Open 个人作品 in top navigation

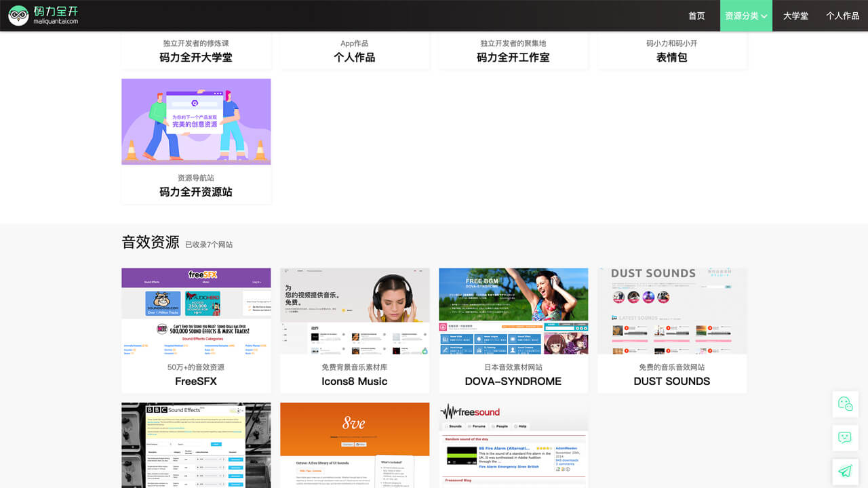842,16
